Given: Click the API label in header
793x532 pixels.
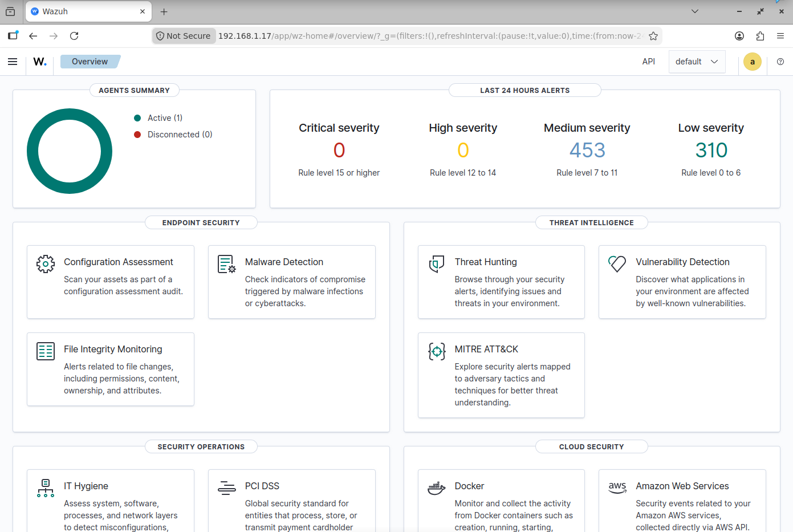Looking at the screenshot, I should pos(649,62).
